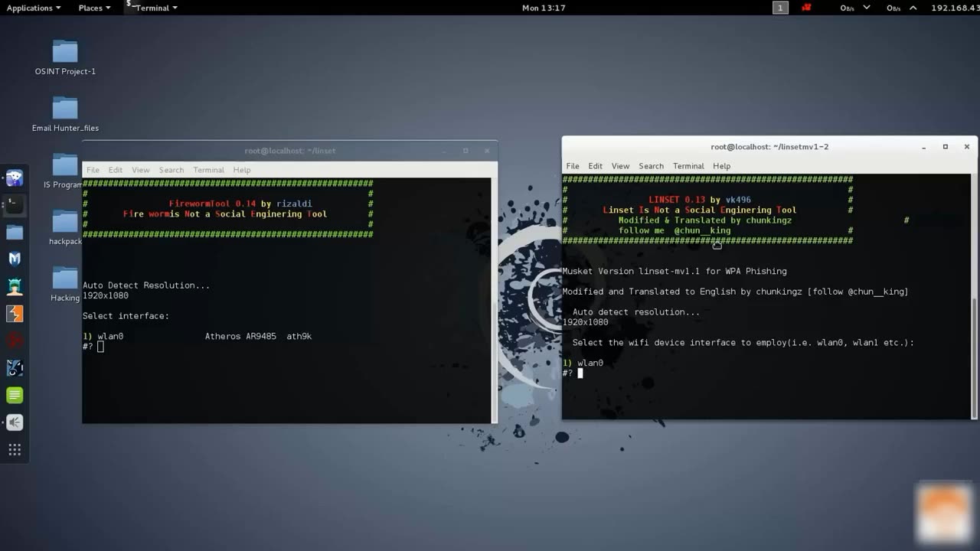Open the hackpack desktop folder
Screen dimensions: 980x551
pos(65,227)
